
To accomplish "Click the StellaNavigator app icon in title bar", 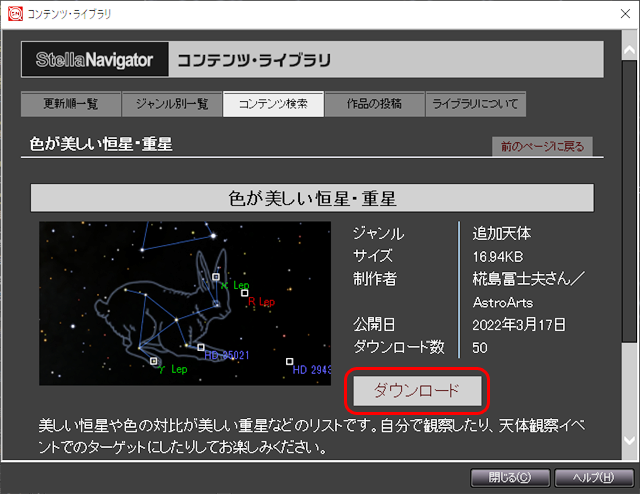I will pyautogui.click(x=15, y=14).
